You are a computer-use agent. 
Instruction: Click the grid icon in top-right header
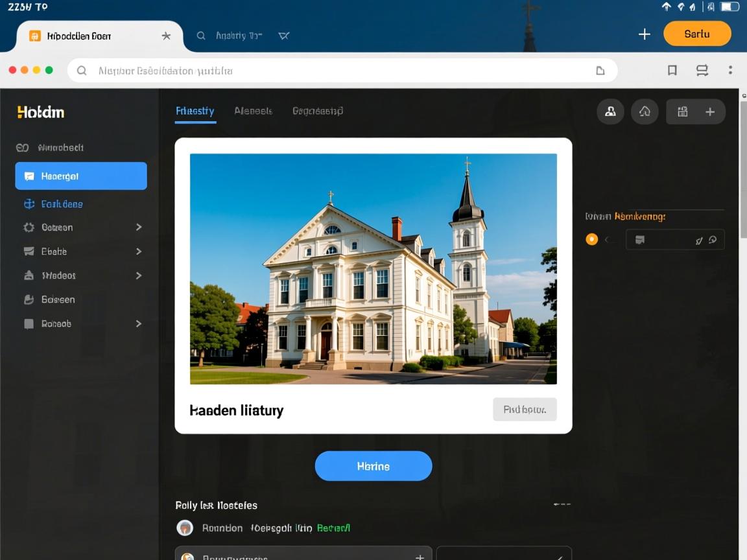pyautogui.click(x=683, y=111)
